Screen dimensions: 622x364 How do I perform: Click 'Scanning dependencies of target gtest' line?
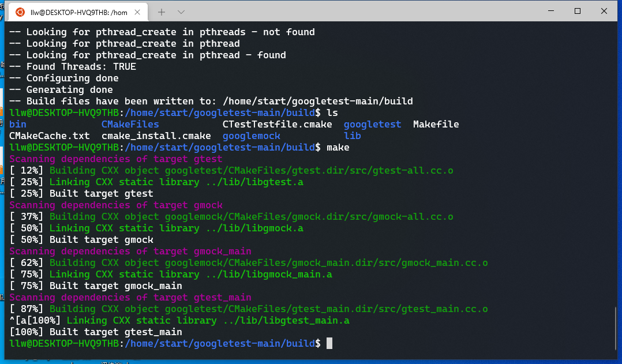[x=116, y=159]
